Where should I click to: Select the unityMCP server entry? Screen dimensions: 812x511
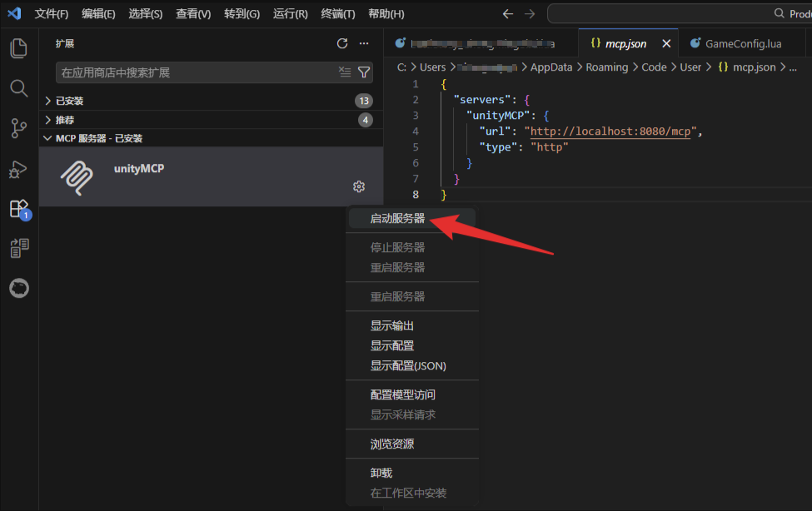pos(211,176)
